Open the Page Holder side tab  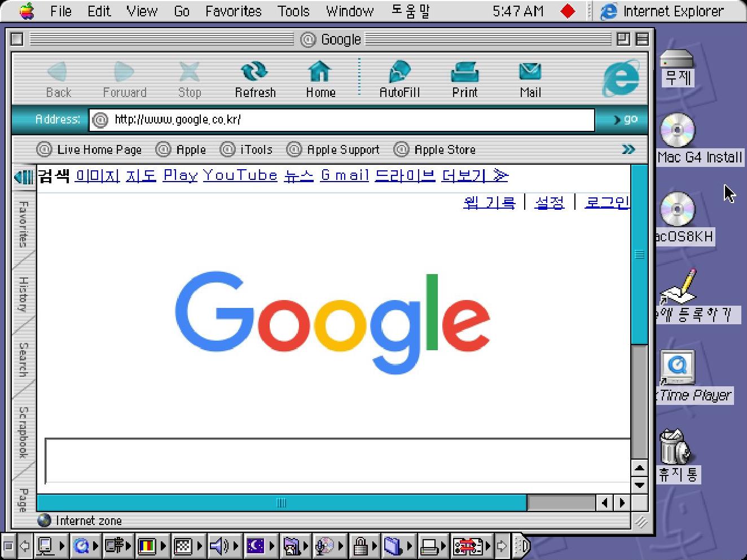[x=23, y=500]
